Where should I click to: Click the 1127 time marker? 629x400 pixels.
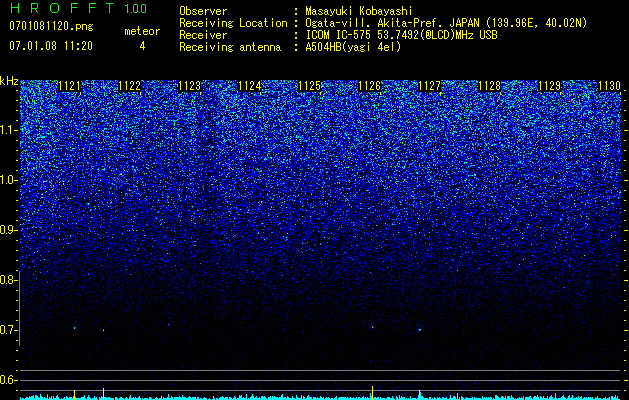point(429,86)
